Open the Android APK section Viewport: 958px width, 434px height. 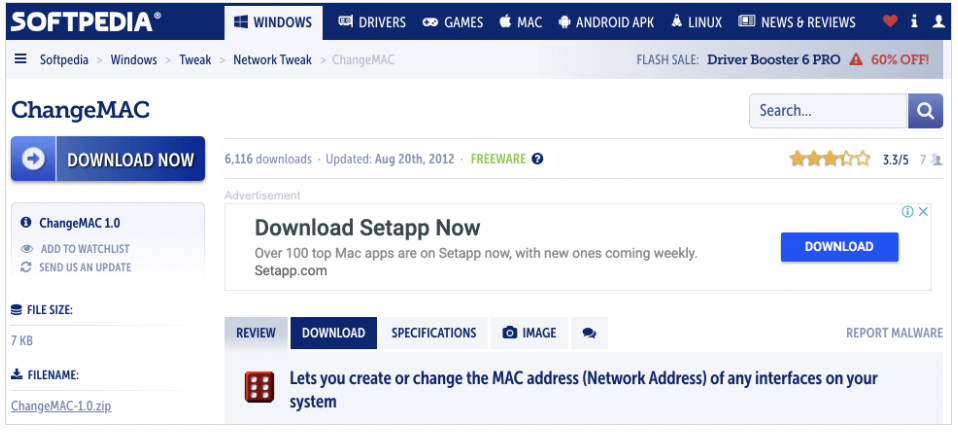tap(606, 23)
